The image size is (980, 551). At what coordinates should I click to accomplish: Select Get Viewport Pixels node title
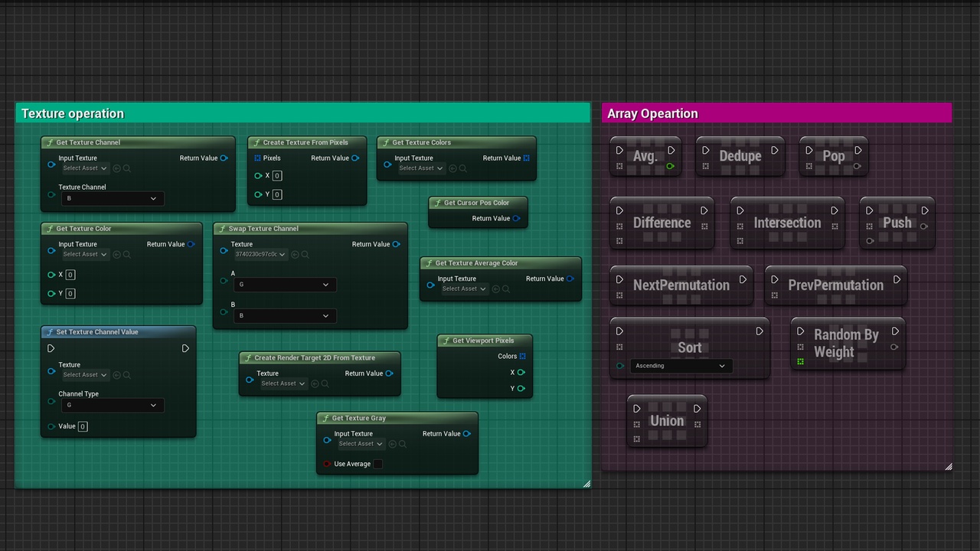click(x=483, y=341)
